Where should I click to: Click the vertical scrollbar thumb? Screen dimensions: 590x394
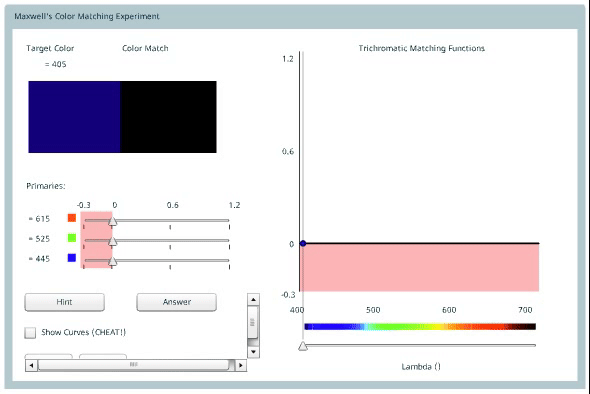tap(253, 323)
